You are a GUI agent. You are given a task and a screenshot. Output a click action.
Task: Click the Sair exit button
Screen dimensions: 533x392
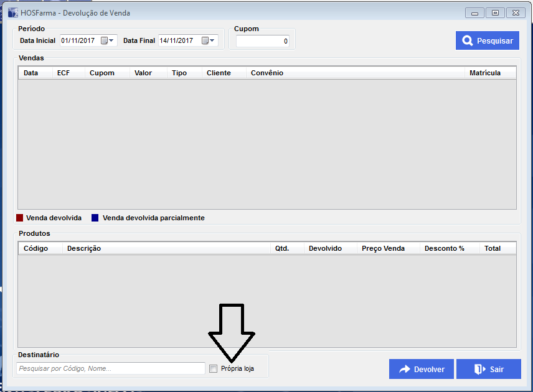488,369
